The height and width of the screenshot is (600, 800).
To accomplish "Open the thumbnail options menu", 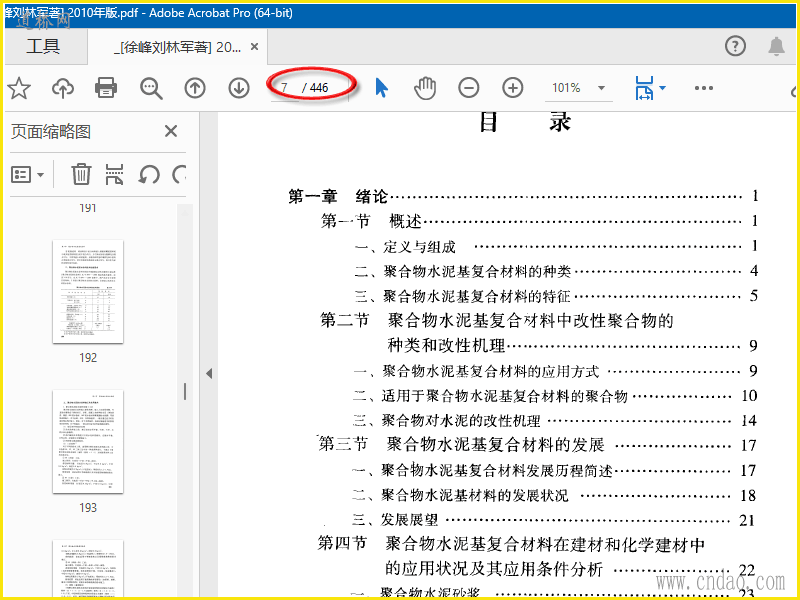I will pos(28,174).
